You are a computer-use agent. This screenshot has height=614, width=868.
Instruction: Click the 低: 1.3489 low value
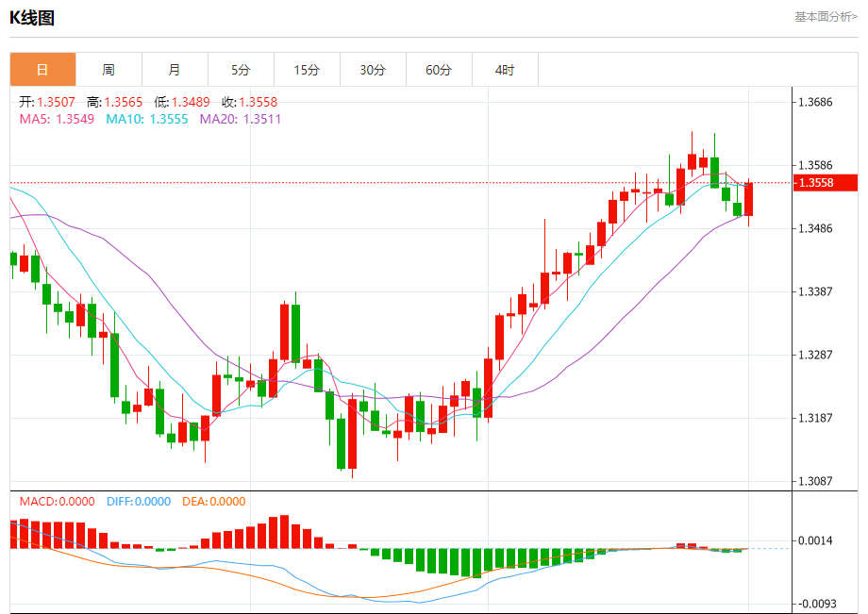[182, 102]
